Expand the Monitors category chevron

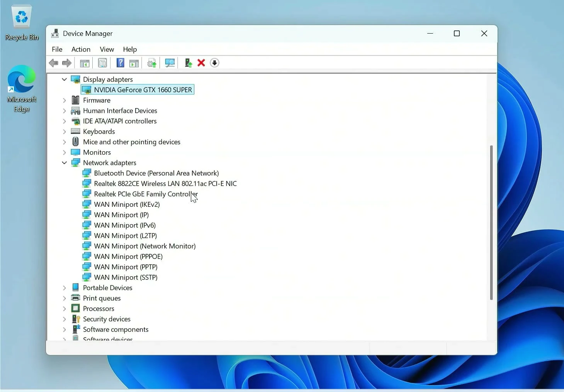pos(65,152)
